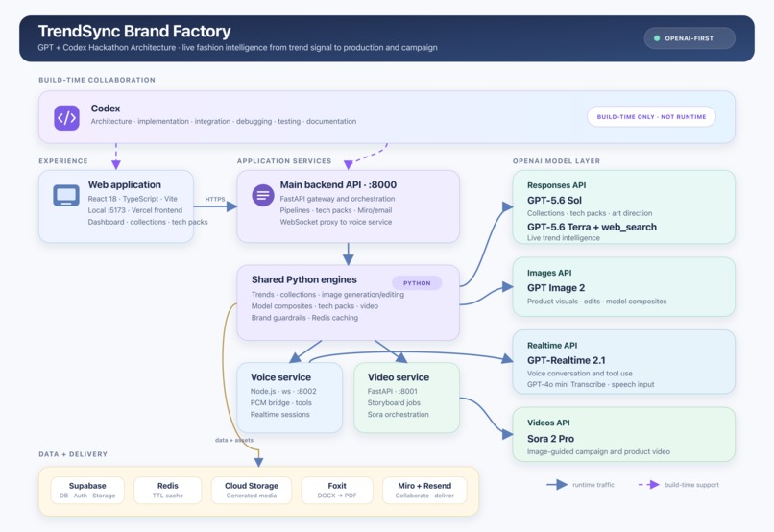The height and width of the screenshot is (532, 774).
Task: Click the Realtime API label
Action: pyautogui.click(x=552, y=346)
